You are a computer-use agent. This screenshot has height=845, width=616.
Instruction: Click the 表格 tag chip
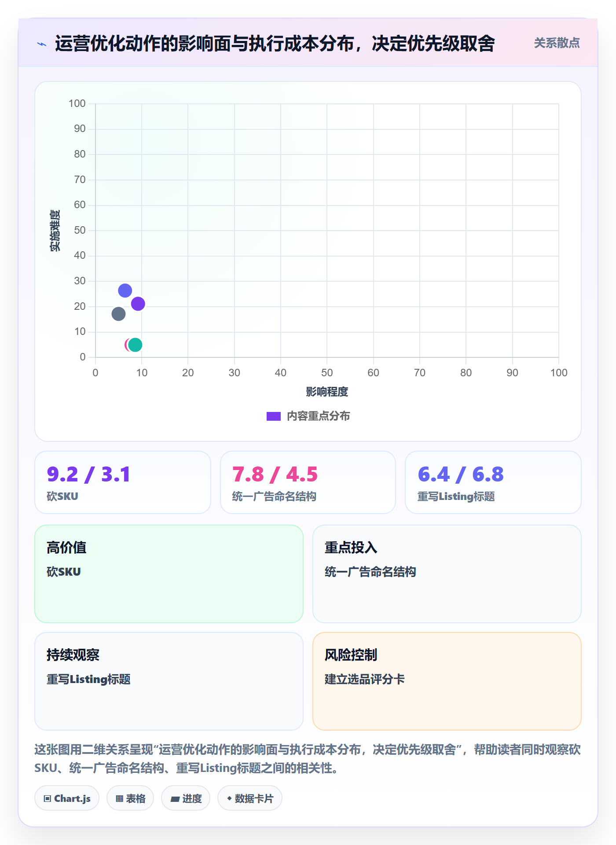pyautogui.click(x=130, y=798)
